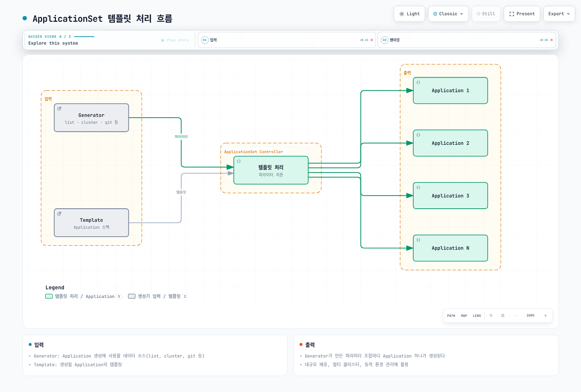581x392 pixels.
Task: Click the Explore this system text
Action: 53,43
